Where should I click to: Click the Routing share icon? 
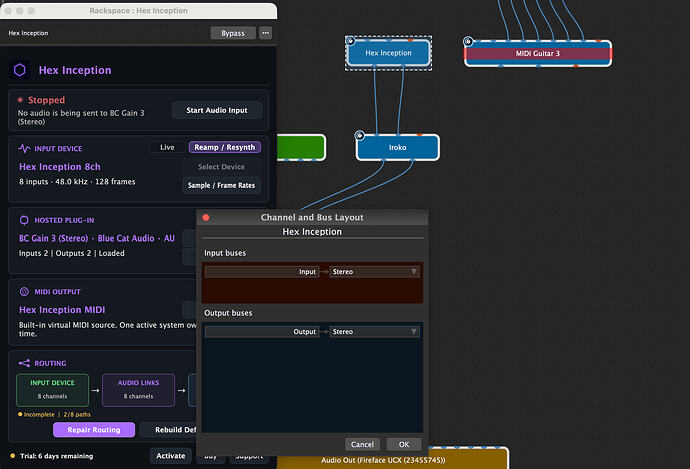[24, 363]
